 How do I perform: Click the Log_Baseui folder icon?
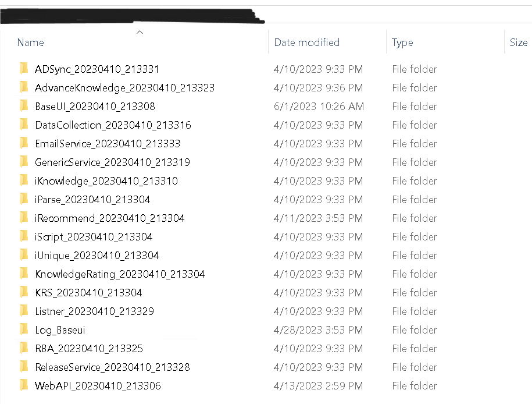click(23, 329)
